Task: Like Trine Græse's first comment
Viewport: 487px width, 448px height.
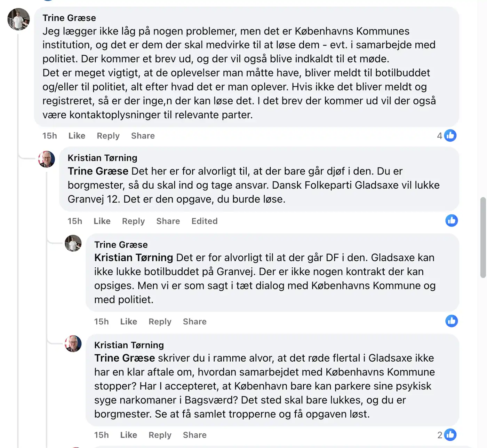Action: click(x=77, y=136)
